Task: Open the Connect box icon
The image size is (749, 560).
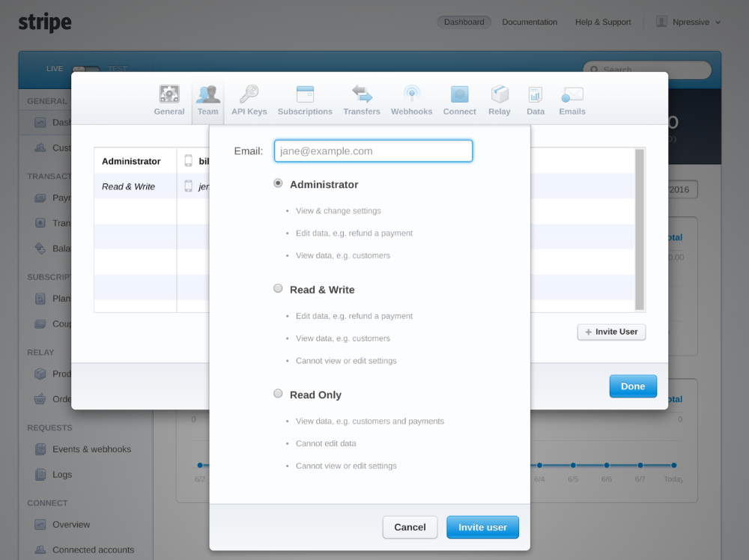Action: point(460,94)
